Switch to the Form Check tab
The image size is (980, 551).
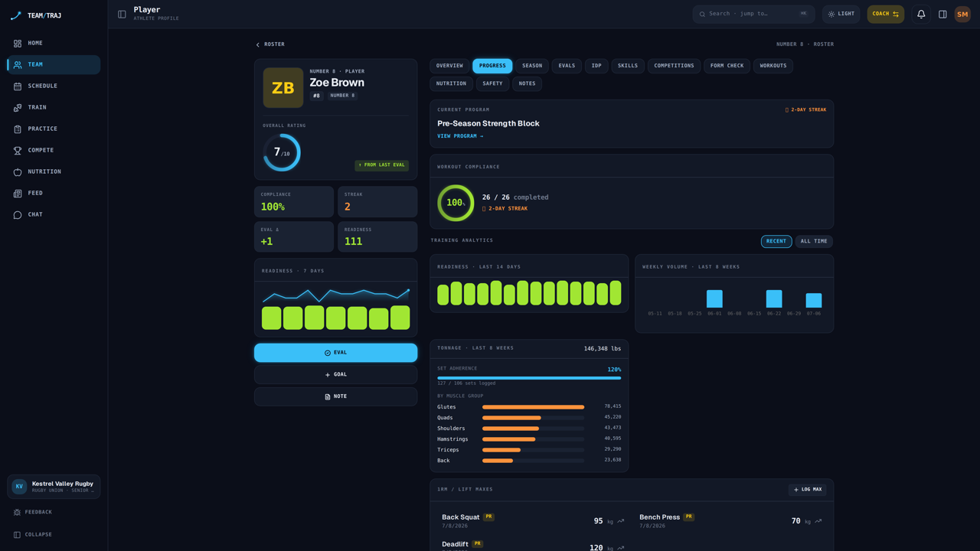pos(727,66)
